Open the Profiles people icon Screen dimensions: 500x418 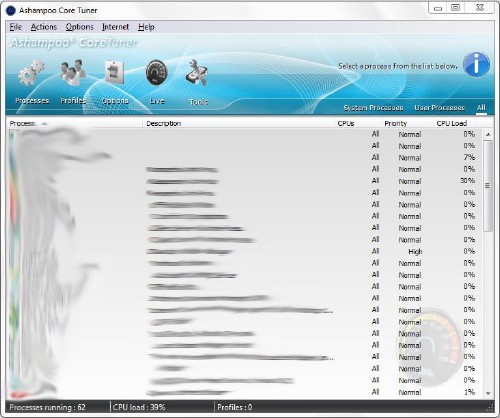73,72
